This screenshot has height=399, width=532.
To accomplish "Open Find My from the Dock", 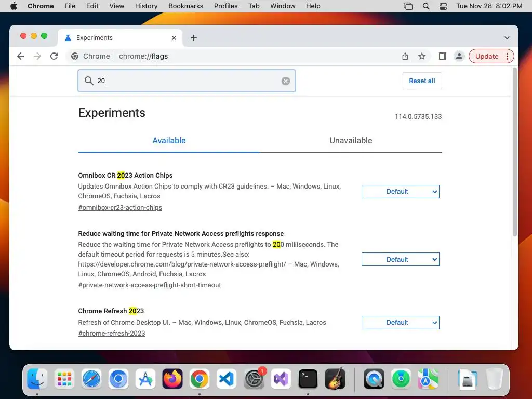I will coord(401,379).
